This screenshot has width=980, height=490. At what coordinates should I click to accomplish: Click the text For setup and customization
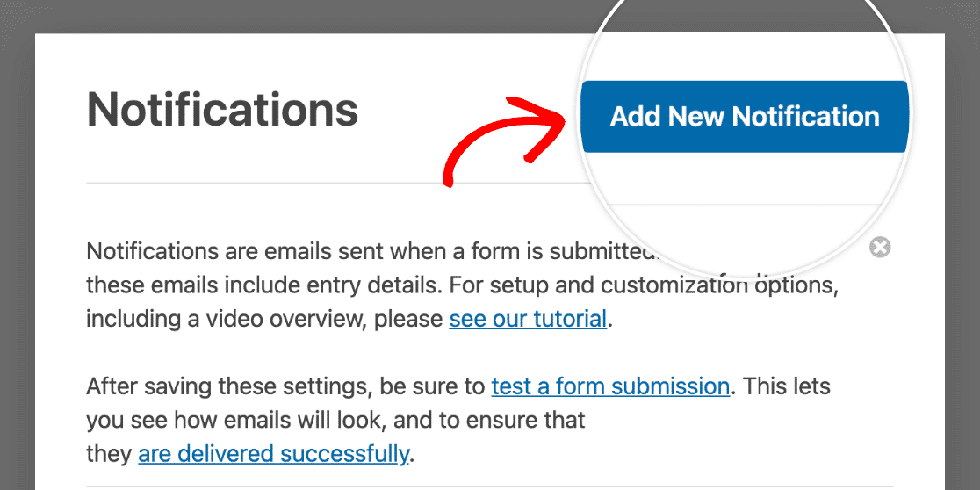[x=599, y=285]
